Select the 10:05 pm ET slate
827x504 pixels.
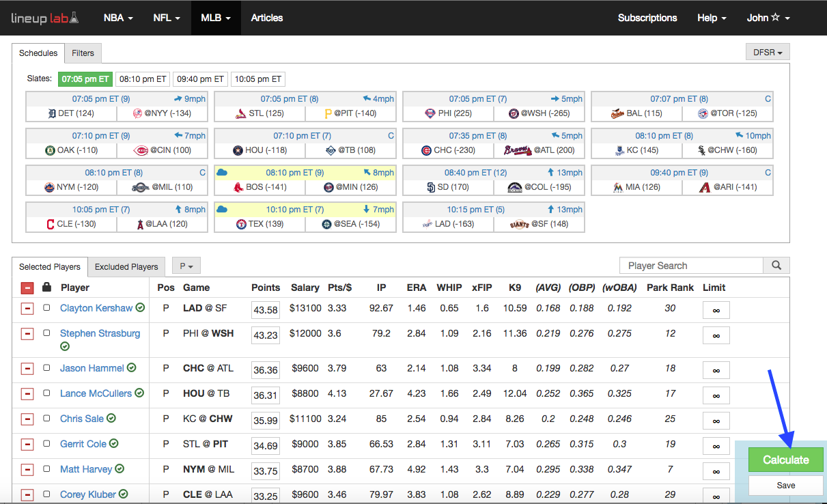(x=257, y=79)
